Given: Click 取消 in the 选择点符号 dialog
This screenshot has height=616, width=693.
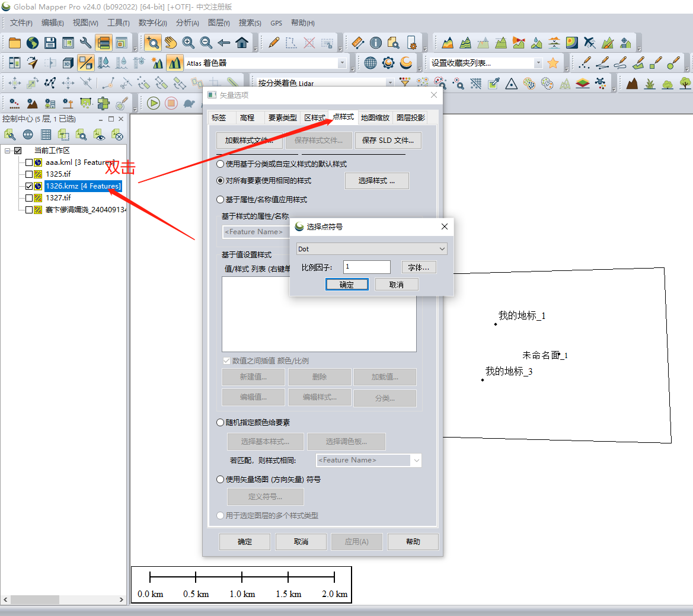Looking at the screenshot, I should pos(397,285).
